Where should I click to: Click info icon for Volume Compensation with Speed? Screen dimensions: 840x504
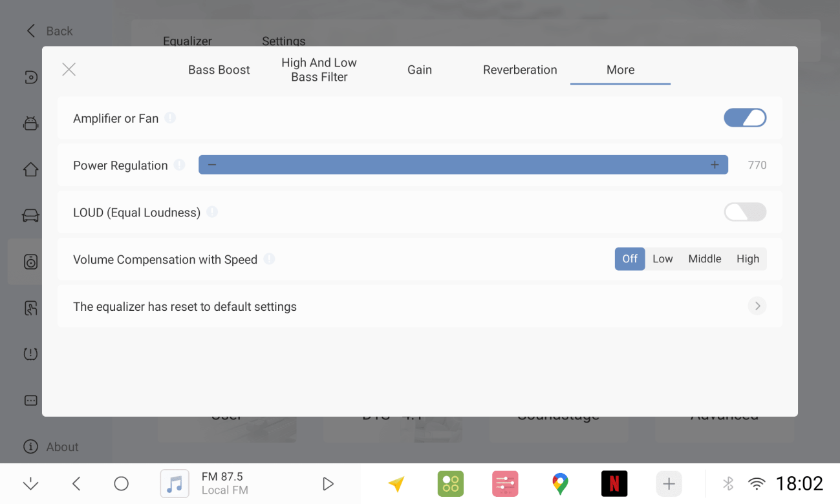[x=269, y=259]
